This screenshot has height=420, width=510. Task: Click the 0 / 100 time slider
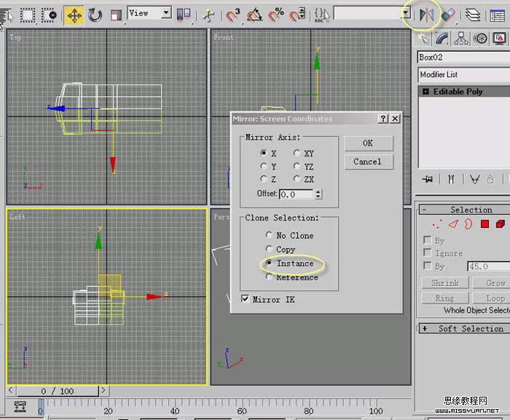click(58, 391)
